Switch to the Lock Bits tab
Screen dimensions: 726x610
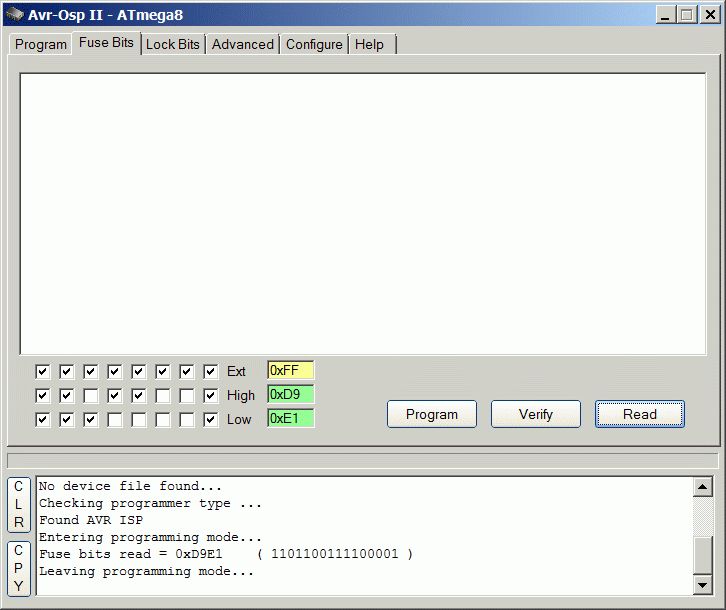tap(173, 44)
